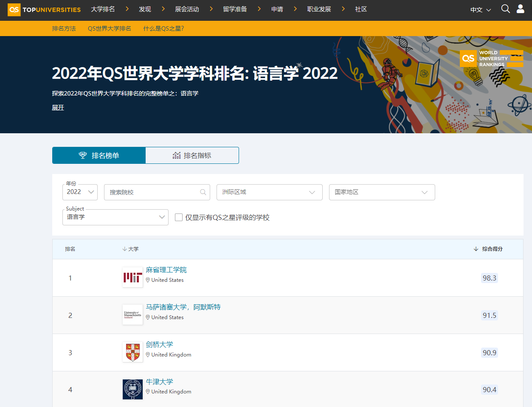532x407 pixels.
Task: Open the 社区 menu item
Action: pyautogui.click(x=361, y=9)
